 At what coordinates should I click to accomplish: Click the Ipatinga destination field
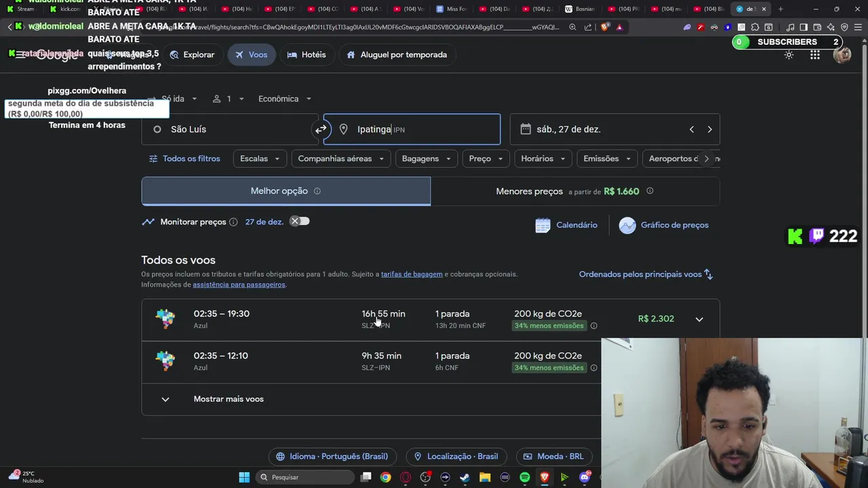[412, 129]
